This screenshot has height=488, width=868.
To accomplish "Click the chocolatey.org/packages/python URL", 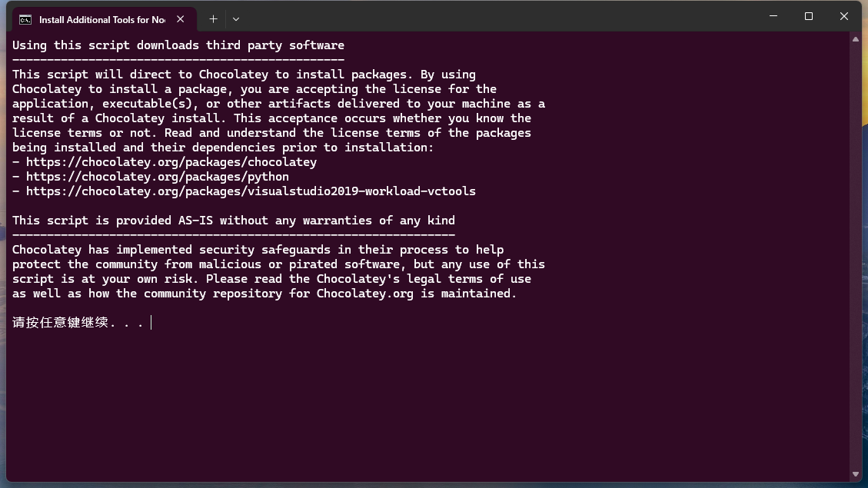I will [x=158, y=177].
